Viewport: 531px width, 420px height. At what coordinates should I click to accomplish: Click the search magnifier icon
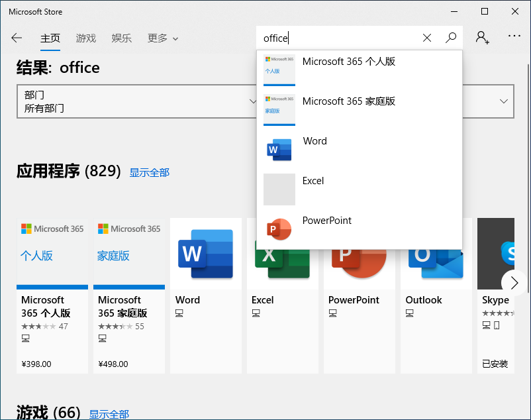tap(451, 38)
